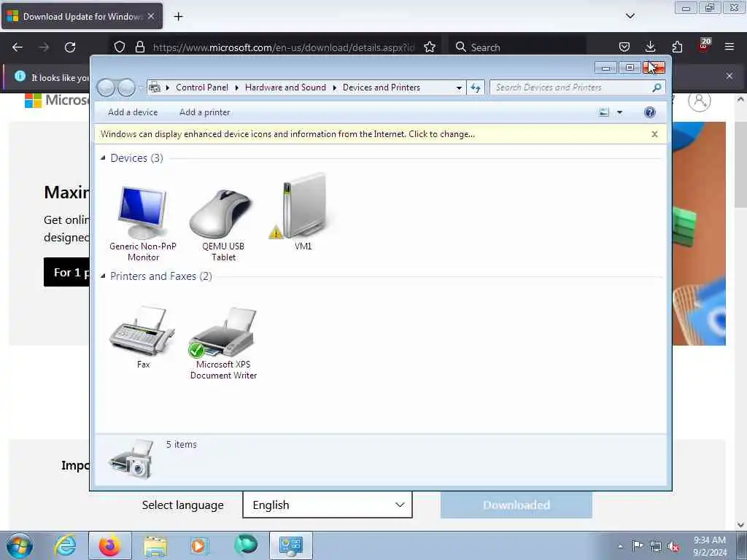The image size is (747, 560).
Task: Dismiss the yellow information bar
Action: (654, 134)
